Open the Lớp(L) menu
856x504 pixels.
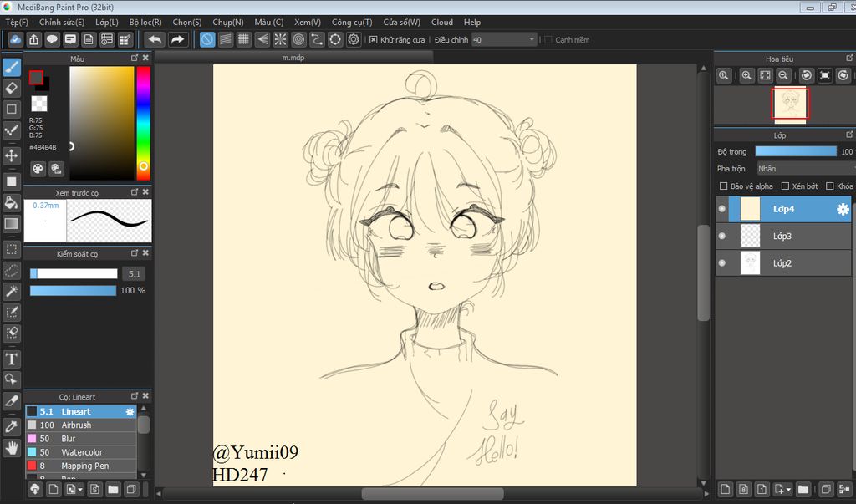(x=106, y=23)
